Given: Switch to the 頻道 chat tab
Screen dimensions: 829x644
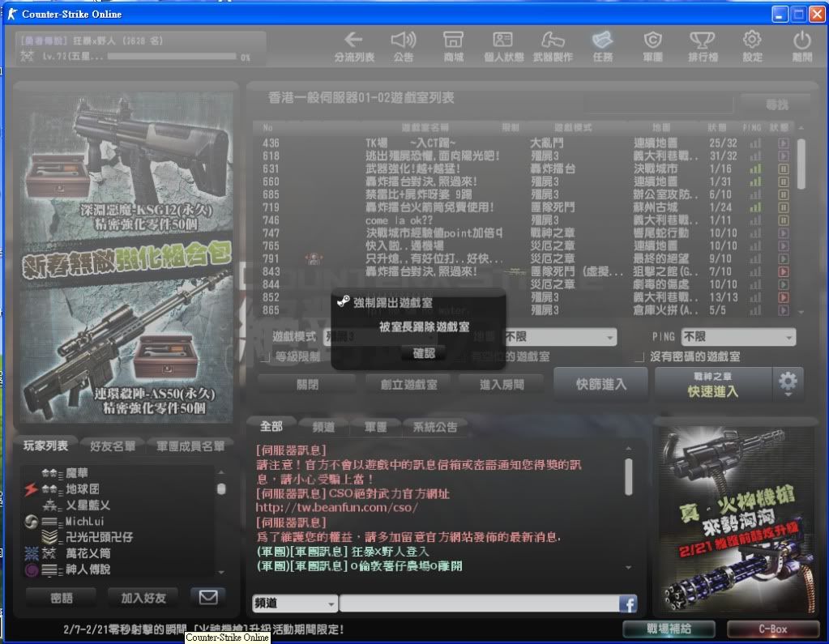Looking at the screenshot, I should tap(323, 427).
